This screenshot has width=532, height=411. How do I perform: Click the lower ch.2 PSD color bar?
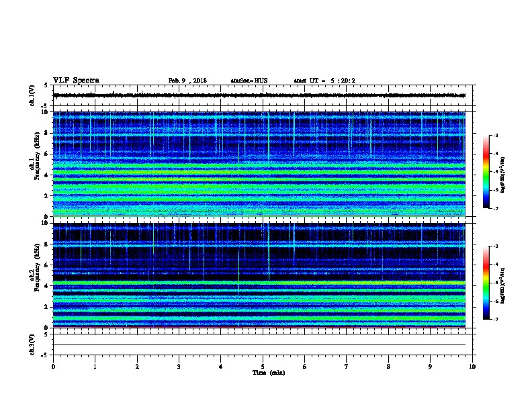pyautogui.click(x=486, y=283)
